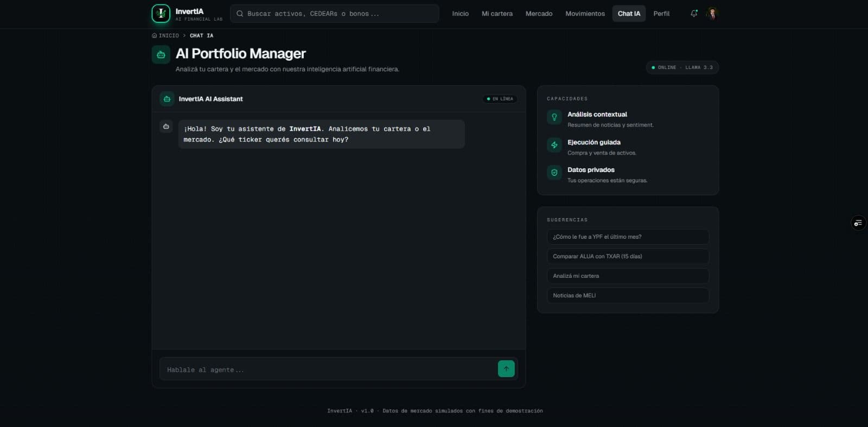Click the bot avatar next to greeting message
868x427 pixels.
167,126
